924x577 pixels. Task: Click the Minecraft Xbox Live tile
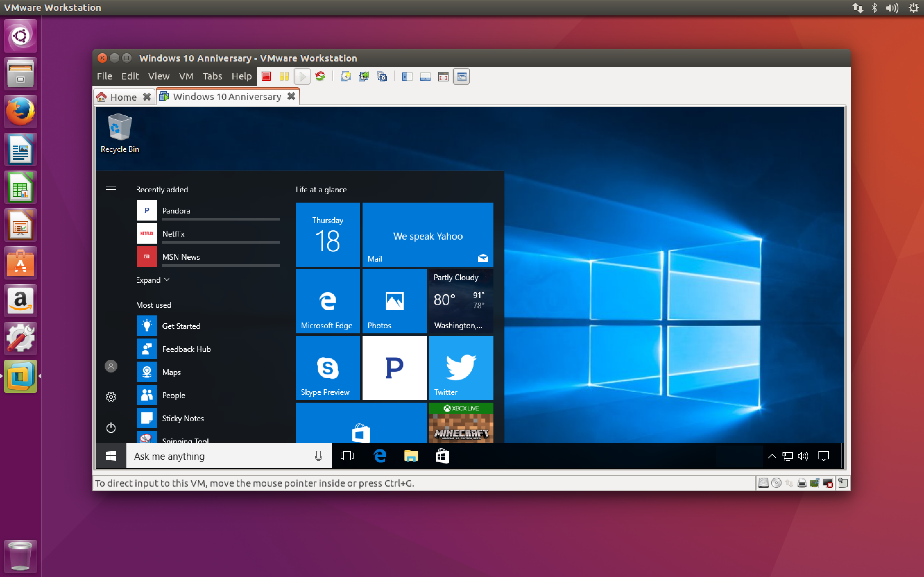pyautogui.click(x=461, y=422)
